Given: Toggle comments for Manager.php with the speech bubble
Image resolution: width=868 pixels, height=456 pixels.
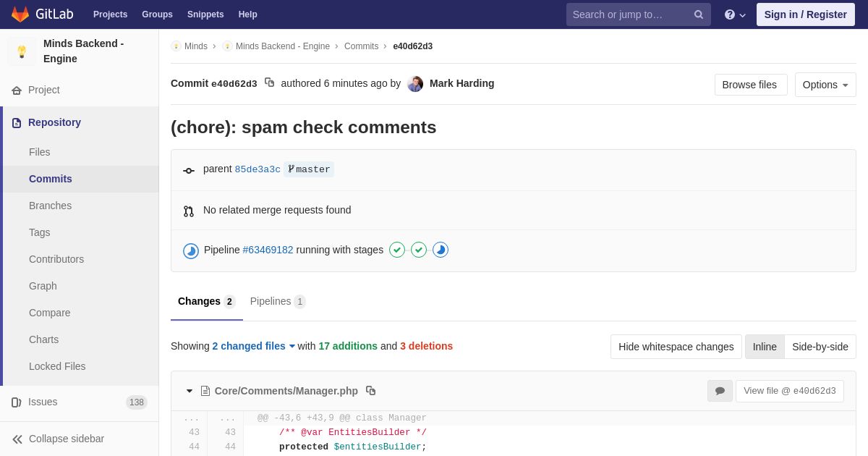Looking at the screenshot, I should click(720, 391).
